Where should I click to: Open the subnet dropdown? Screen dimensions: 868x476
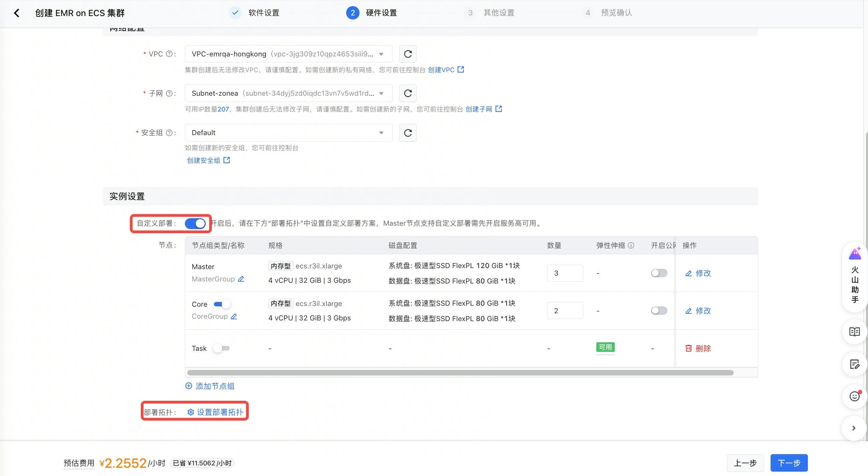(x=288, y=93)
